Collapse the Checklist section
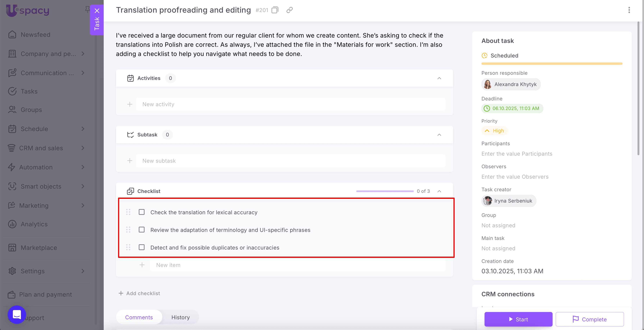The image size is (644, 330). (439, 191)
